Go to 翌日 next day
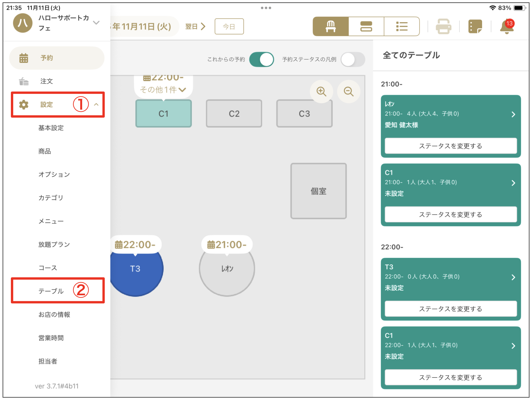This screenshot has width=532, height=400. click(x=195, y=26)
